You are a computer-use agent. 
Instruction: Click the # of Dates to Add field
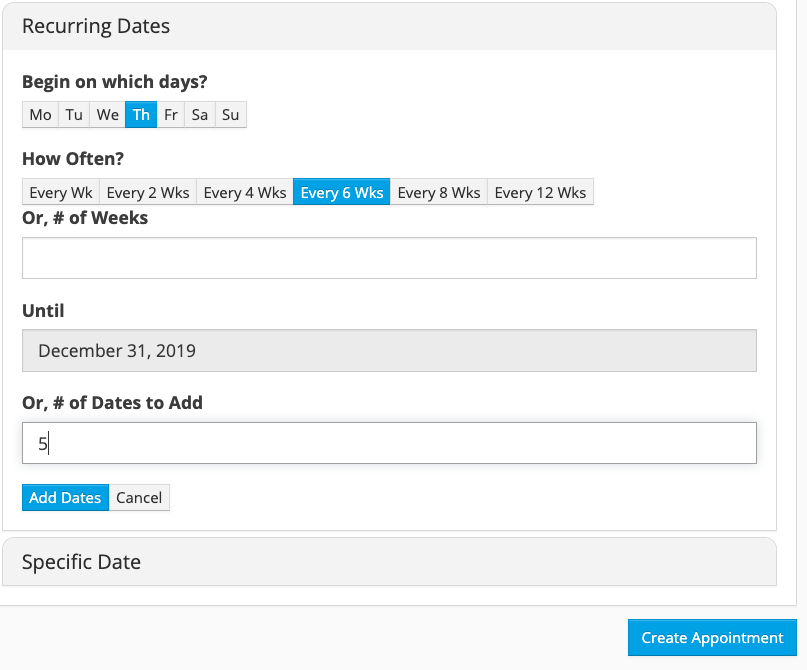pos(389,443)
